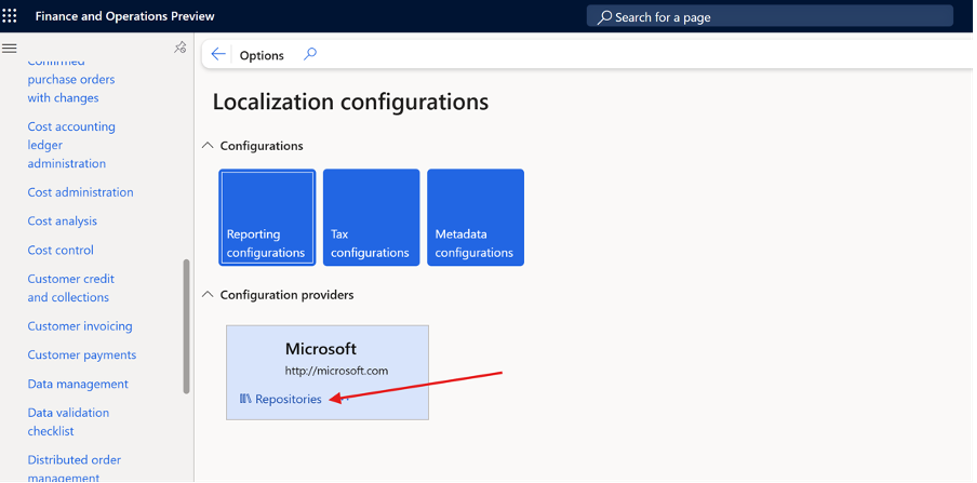
Task: Open the Metadata configurations tile
Action: point(475,218)
